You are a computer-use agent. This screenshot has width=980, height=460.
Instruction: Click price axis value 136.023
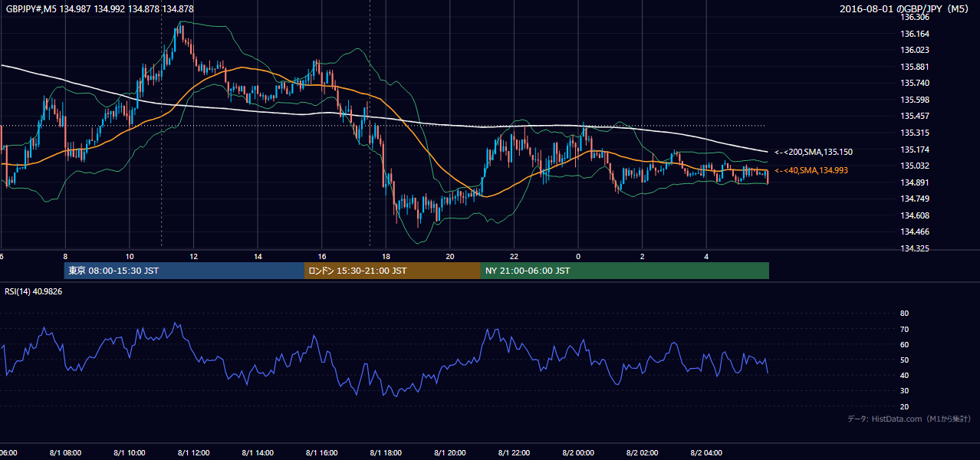pyautogui.click(x=915, y=50)
